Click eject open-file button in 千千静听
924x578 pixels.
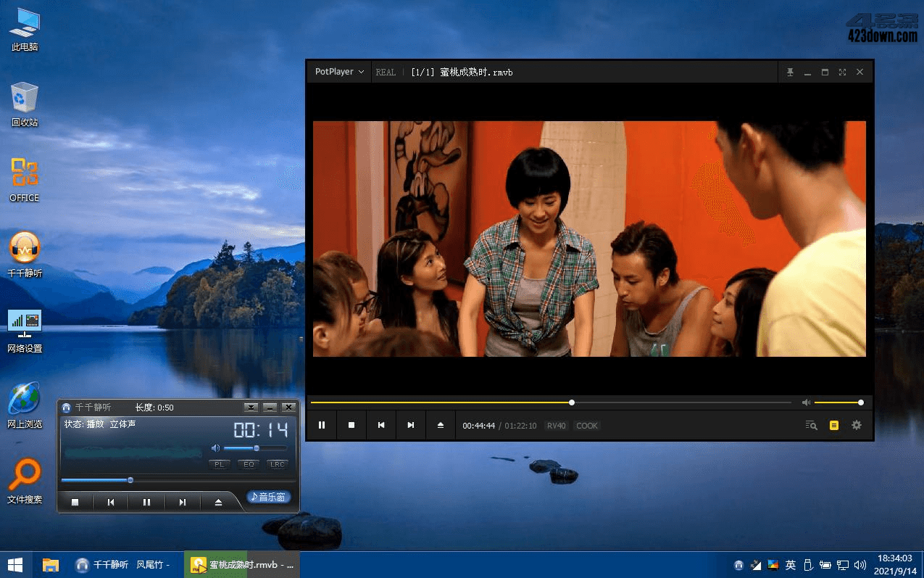point(218,502)
